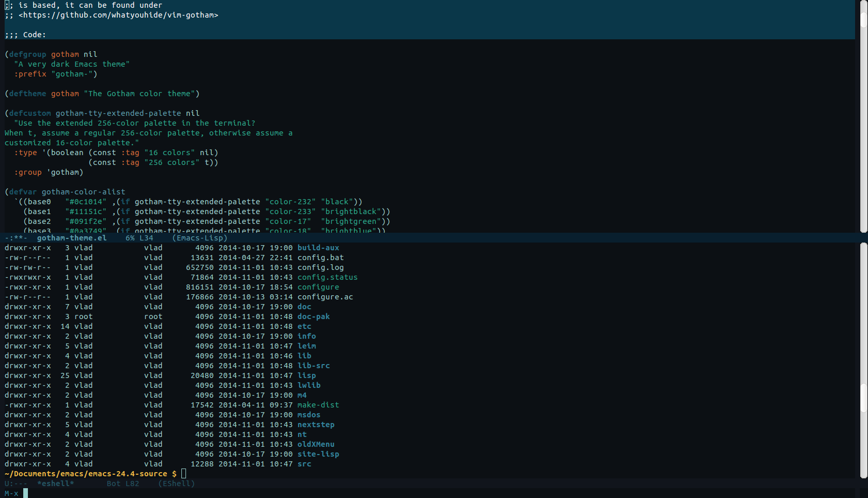
Task: Click the defvar keyword
Action: point(23,192)
